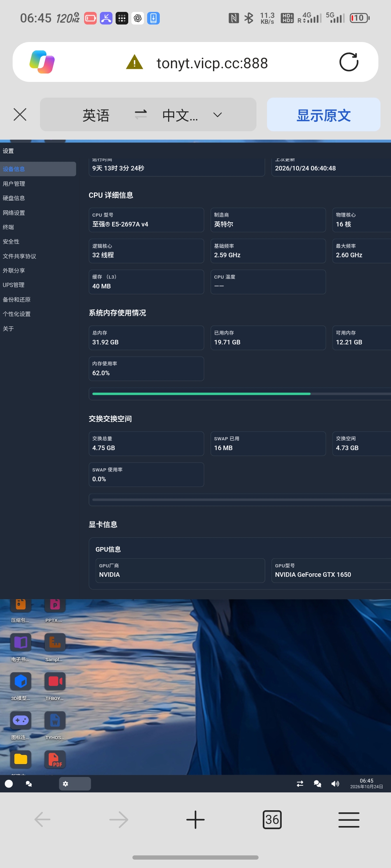Open 网络设置 in the sidebar
This screenshot has height=868, width=391.
(38, 213)
